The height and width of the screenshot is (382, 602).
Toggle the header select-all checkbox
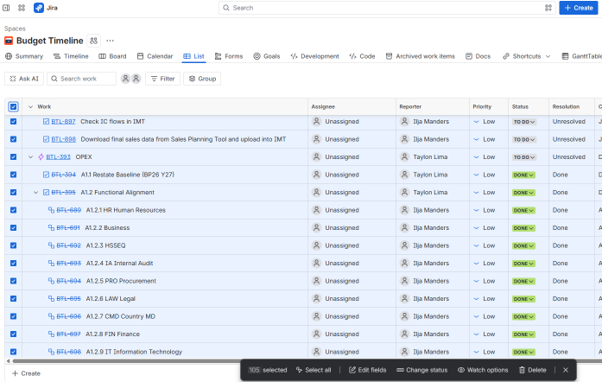[13, 107]
